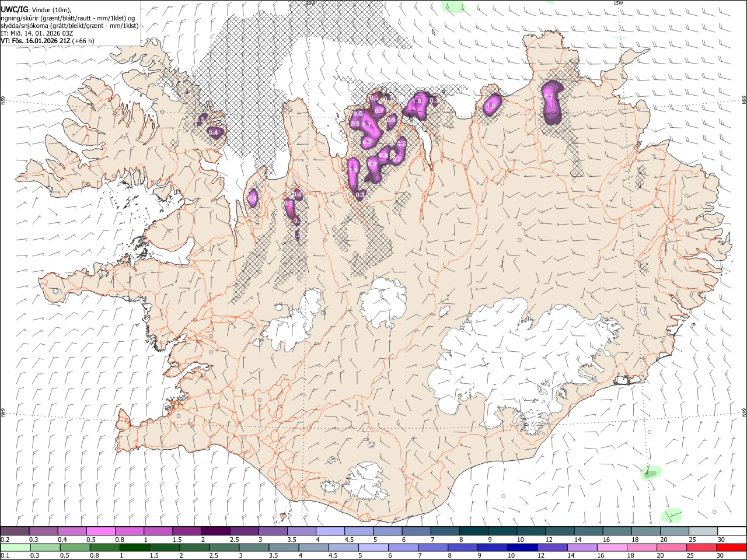Viewport: 747px width, 560px height.
Task: Pick the upper legend swatch labeled 3.5
Action: tap(302, 531)
